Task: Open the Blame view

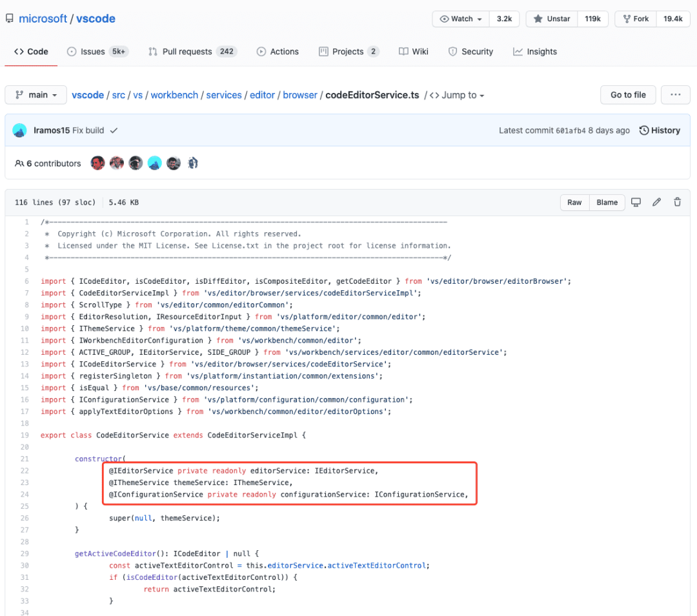Action: pos(607,203)
